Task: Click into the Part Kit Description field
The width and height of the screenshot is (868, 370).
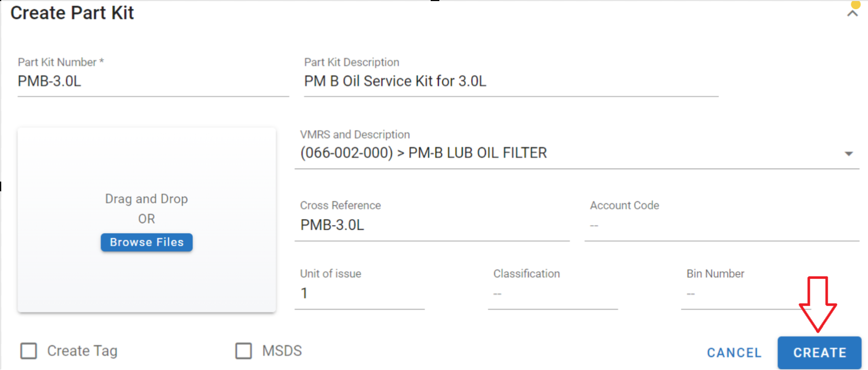Action: tap(510, 82)
